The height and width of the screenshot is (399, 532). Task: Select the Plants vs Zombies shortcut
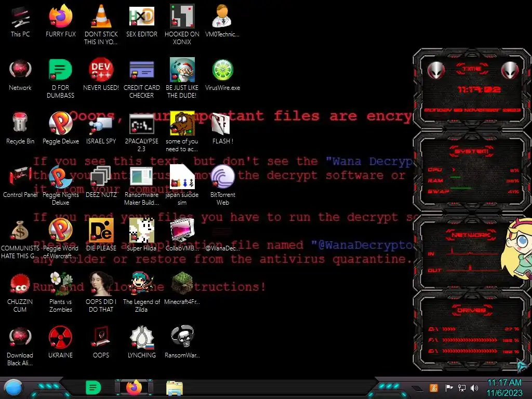click(x=61, y=284)
